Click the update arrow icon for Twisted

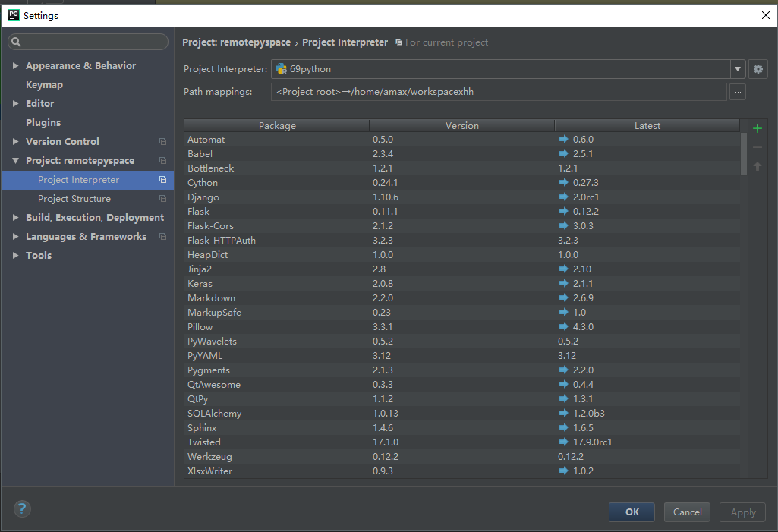coord(563,442)
